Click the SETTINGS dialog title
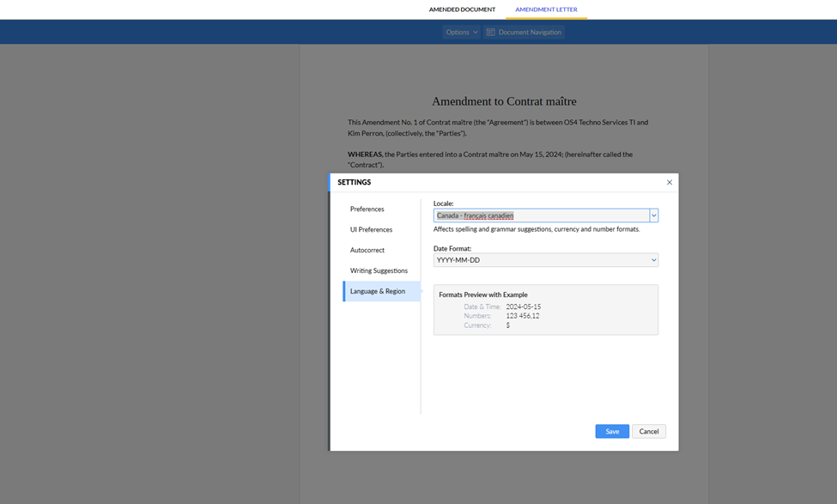 click(x=354, y=183)
